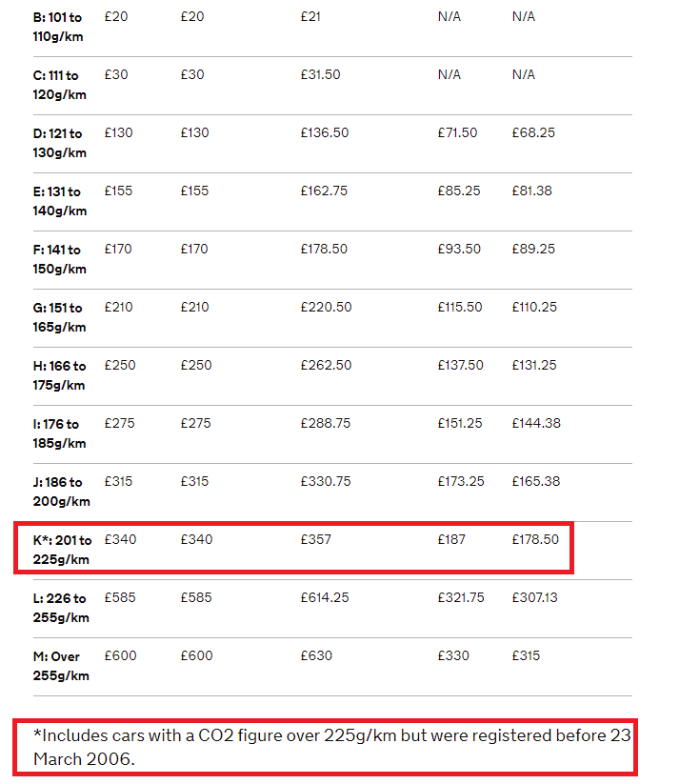This screenshot has height=784, width=679.
Task: Click the highlighted 'K*: 201 to 225g/km' label
Action: [x=63, y=550]
